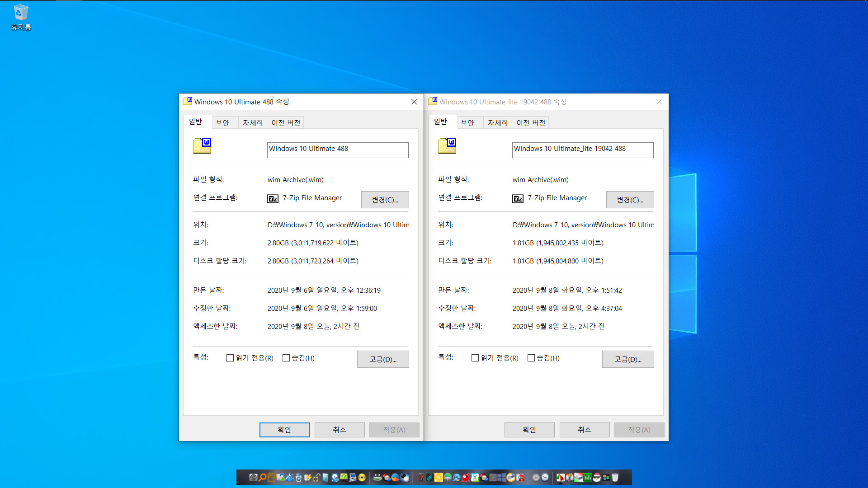Viewport: 868px width, 488px height.
Task: Open the green scanner icon in dock
Action: click(x=377, y=477)
